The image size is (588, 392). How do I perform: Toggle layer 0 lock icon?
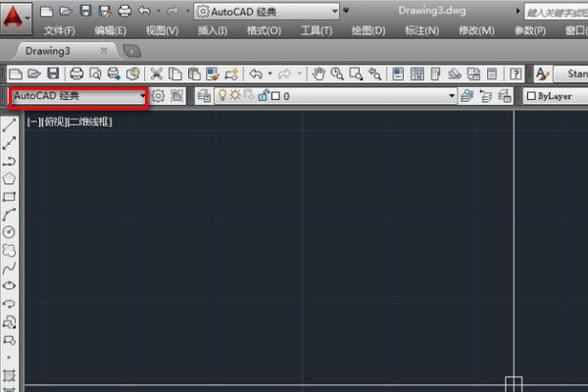(x=262, y=96)
